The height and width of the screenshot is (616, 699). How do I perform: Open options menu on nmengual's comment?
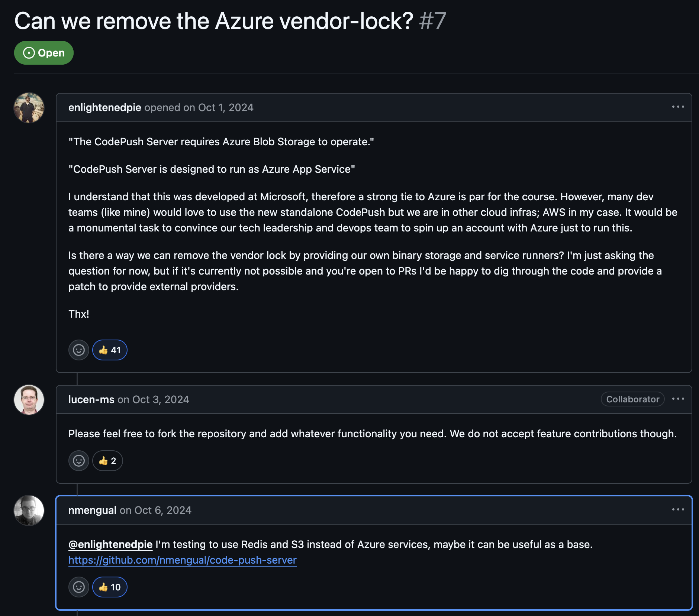tap(678, 510)
